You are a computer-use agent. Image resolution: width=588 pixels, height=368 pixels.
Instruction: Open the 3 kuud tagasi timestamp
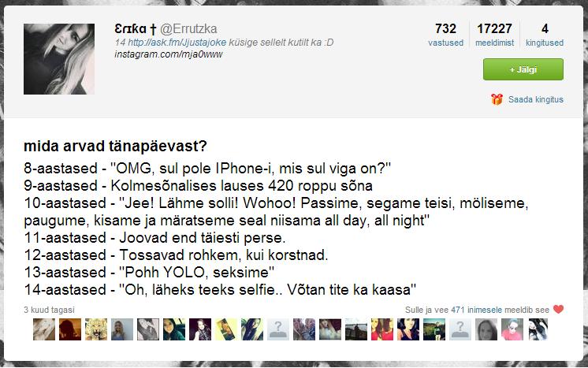pyautogui.click(x=49, y=310)
